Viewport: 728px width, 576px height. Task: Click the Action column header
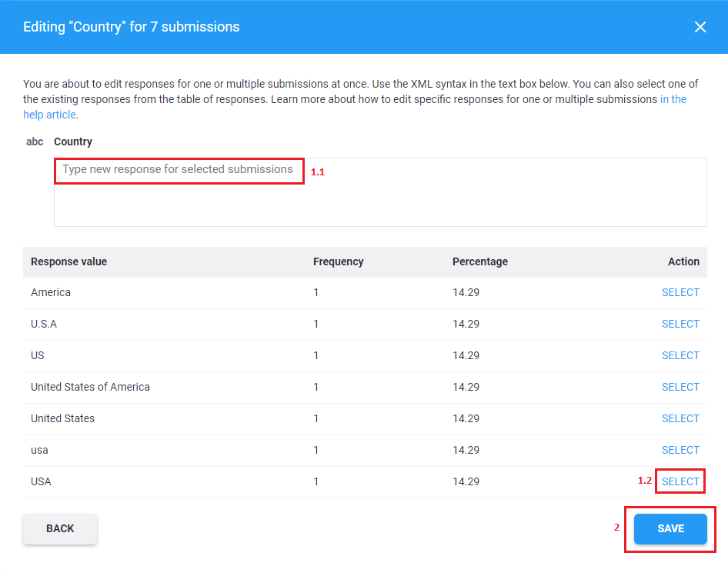coord(683,261)
